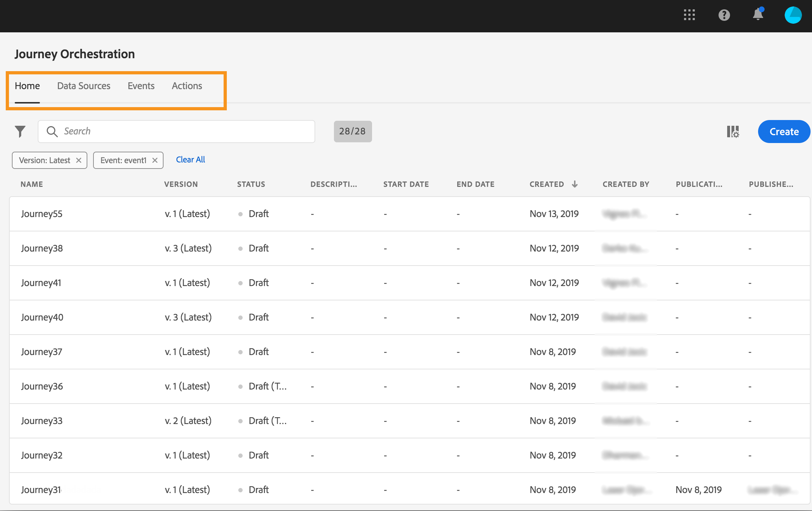Remove the Version: Latest filter tag

pyautogui.click(x=79, y=160)
